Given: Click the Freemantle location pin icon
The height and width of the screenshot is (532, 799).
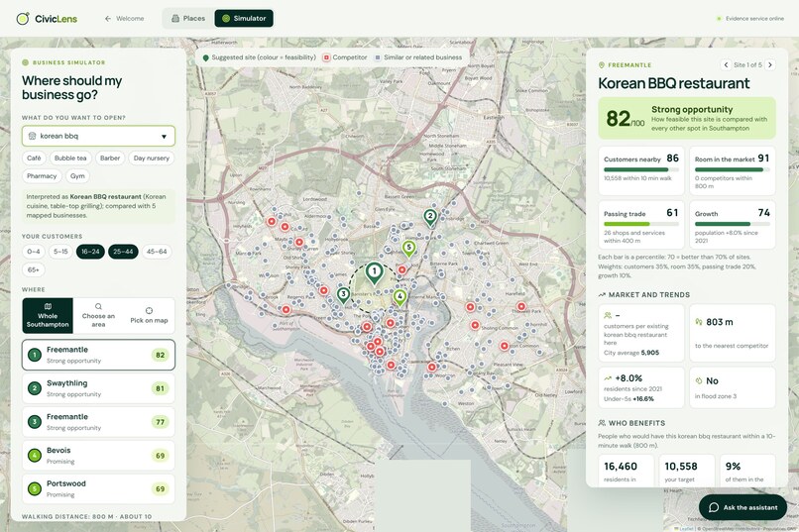Looking at the screenshot, I should pyautogui.click(x=602, y=65).
